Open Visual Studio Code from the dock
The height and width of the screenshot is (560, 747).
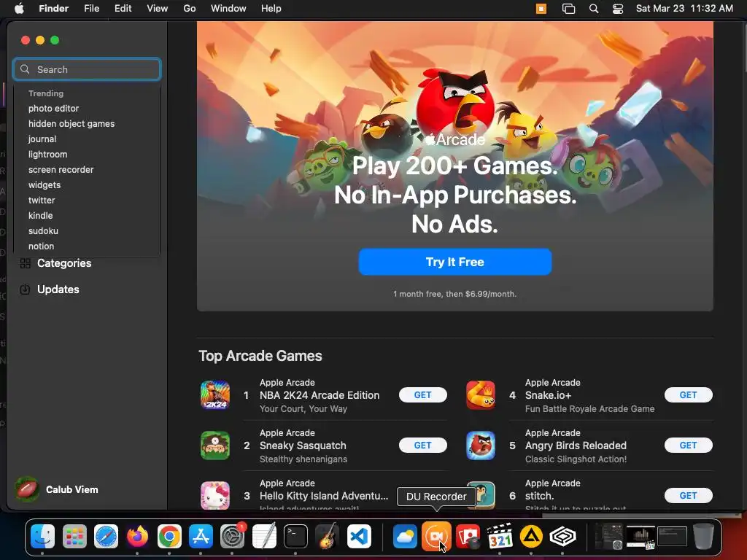[x=359, y=537]
